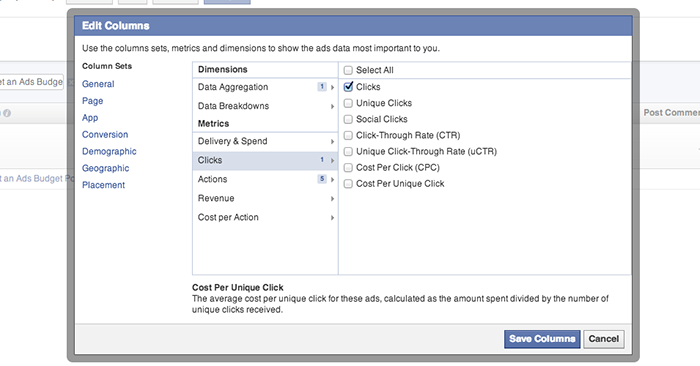Choose the App column set
The height and width of the screenshot is (366, 700).
pyautogui.click(x=90, y=118)
